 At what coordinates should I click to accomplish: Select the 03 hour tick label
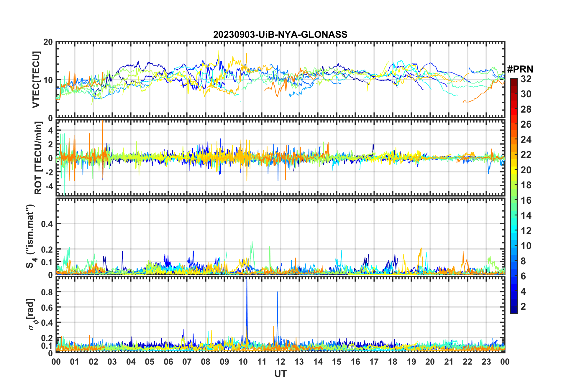[x=112, y=362]
